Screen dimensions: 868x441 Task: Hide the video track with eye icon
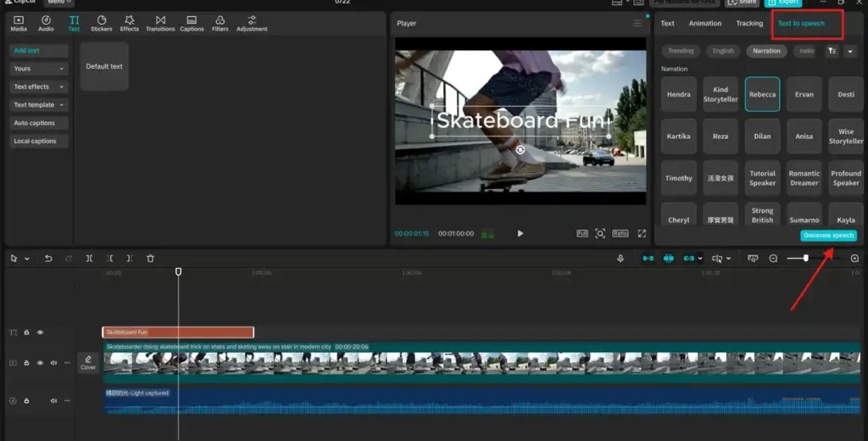coord(40,363)
